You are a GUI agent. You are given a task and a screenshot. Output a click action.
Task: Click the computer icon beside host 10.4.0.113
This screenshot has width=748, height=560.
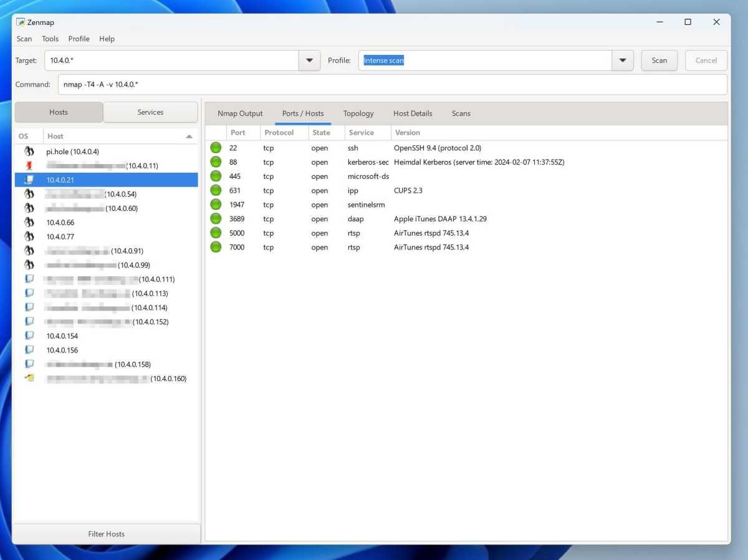pos(29,293)
